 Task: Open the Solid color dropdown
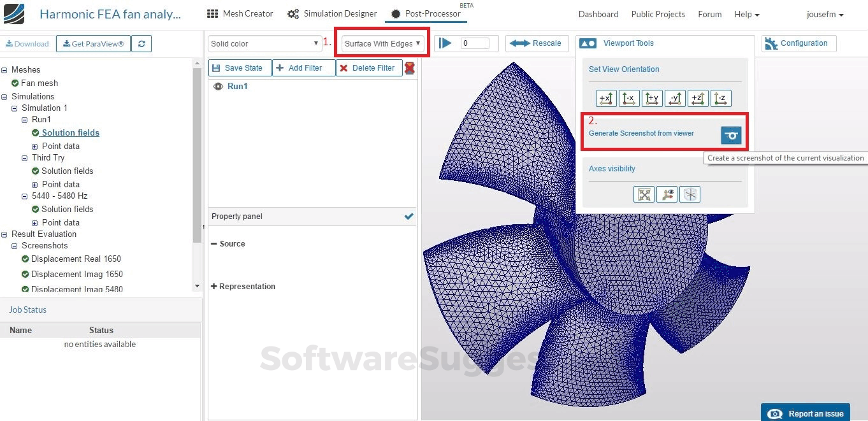pos(264,43)
